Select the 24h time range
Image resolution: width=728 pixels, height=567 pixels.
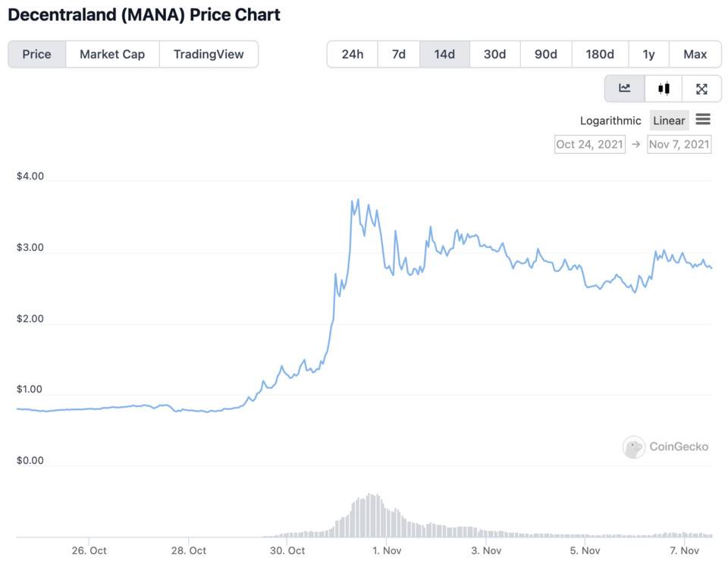(x=353, y=55)
